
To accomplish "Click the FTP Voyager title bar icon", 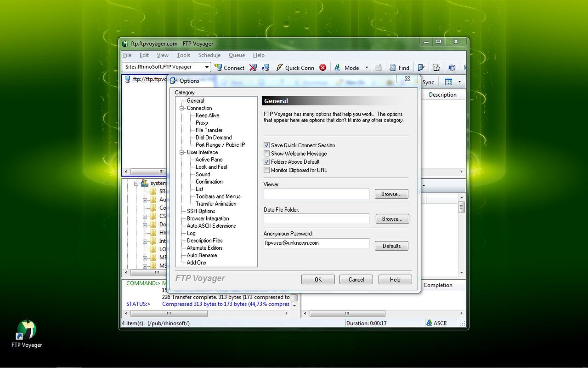I will point(125,44).
